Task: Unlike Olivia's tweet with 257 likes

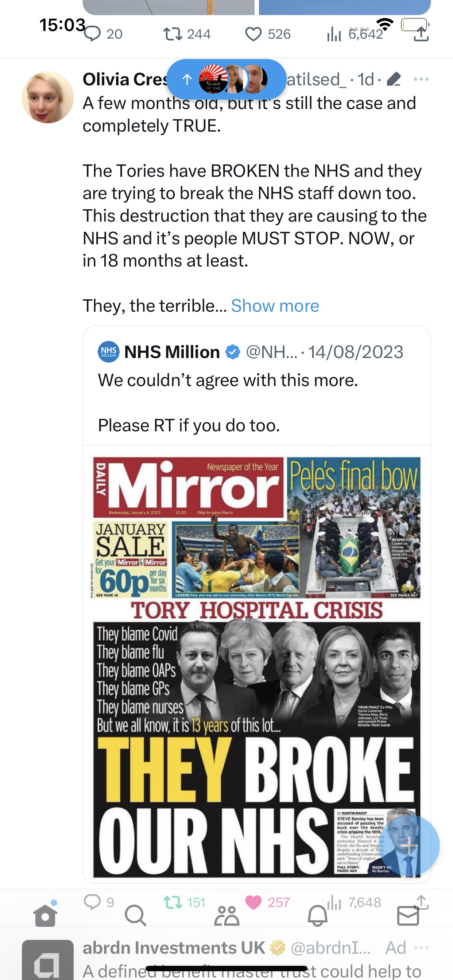Action: (x=253, y=902)
